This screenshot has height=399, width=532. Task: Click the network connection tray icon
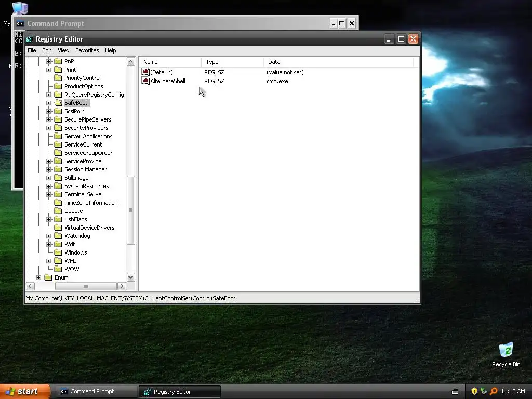484,391
